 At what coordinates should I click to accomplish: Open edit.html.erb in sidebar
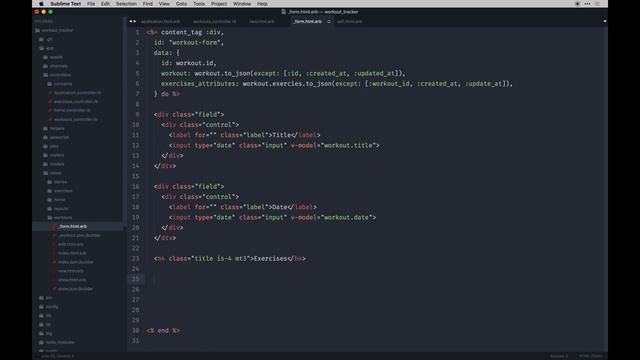click(x=70, y=244)
